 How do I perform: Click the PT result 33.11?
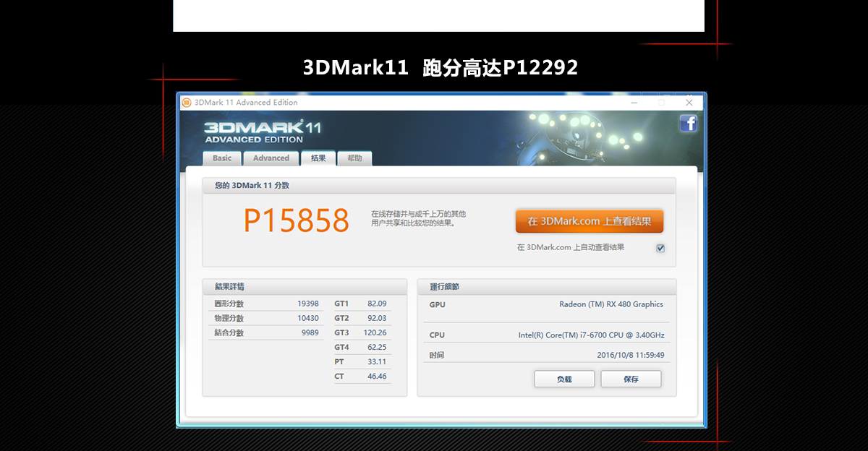pos(377,361)
